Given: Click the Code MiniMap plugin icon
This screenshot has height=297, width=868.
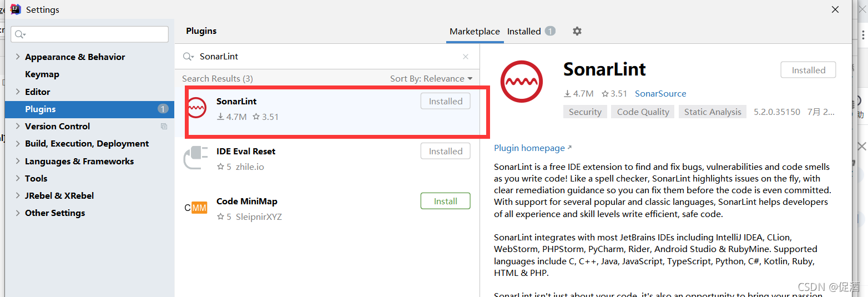Looking at the screenshot, I should pos(195,208).
